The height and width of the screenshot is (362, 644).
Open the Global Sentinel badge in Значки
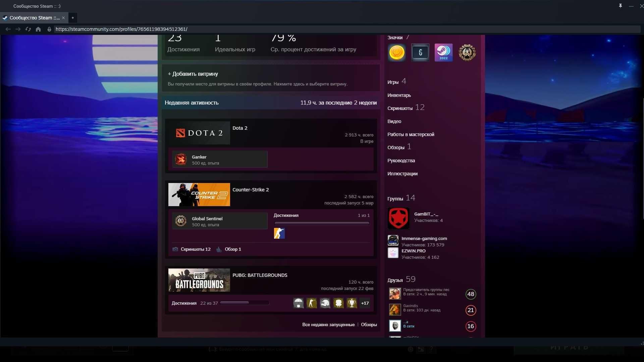(467, 53)
